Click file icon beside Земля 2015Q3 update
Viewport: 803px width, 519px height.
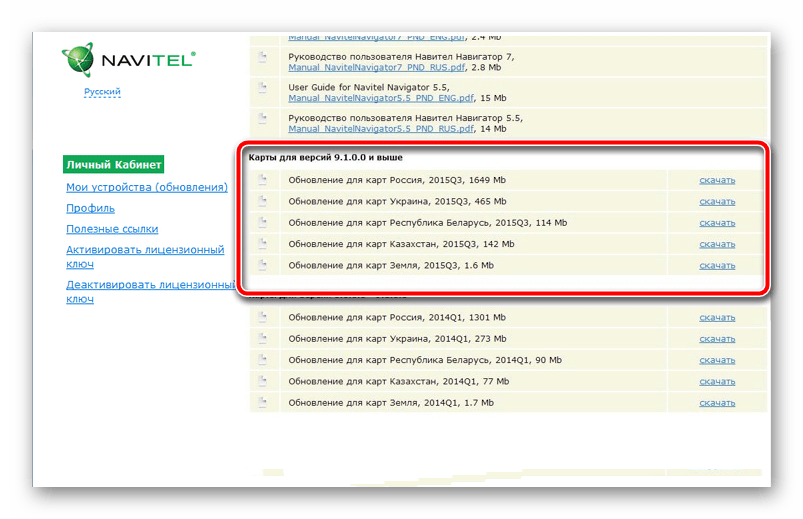[263, 265]
